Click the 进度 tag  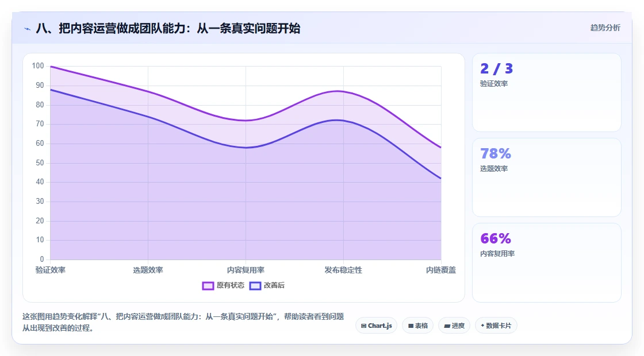(454, 326)
